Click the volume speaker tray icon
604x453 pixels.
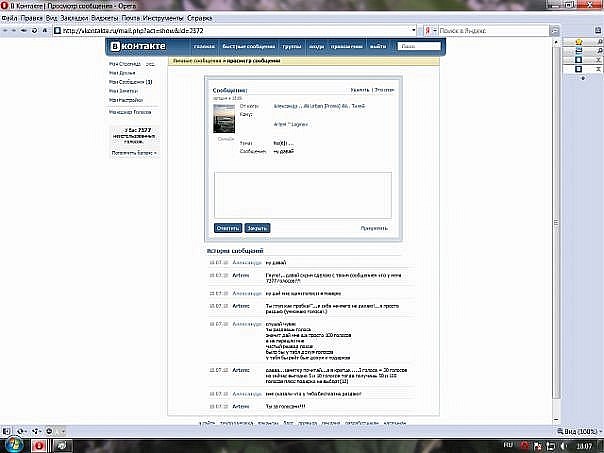coord(563,446)
